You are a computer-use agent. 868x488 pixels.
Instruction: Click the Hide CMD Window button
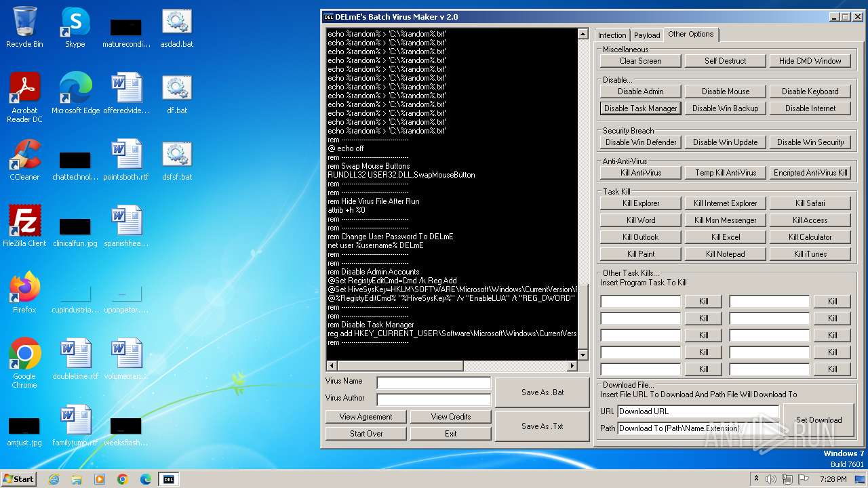(x=810, y=61)
